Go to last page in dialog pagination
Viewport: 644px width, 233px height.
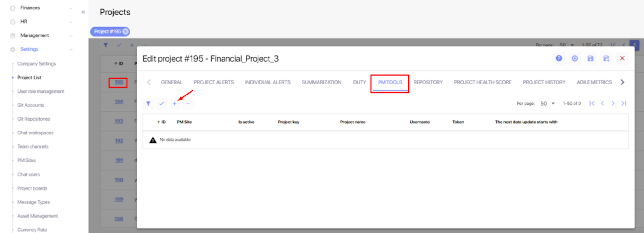tap(624, 103)
